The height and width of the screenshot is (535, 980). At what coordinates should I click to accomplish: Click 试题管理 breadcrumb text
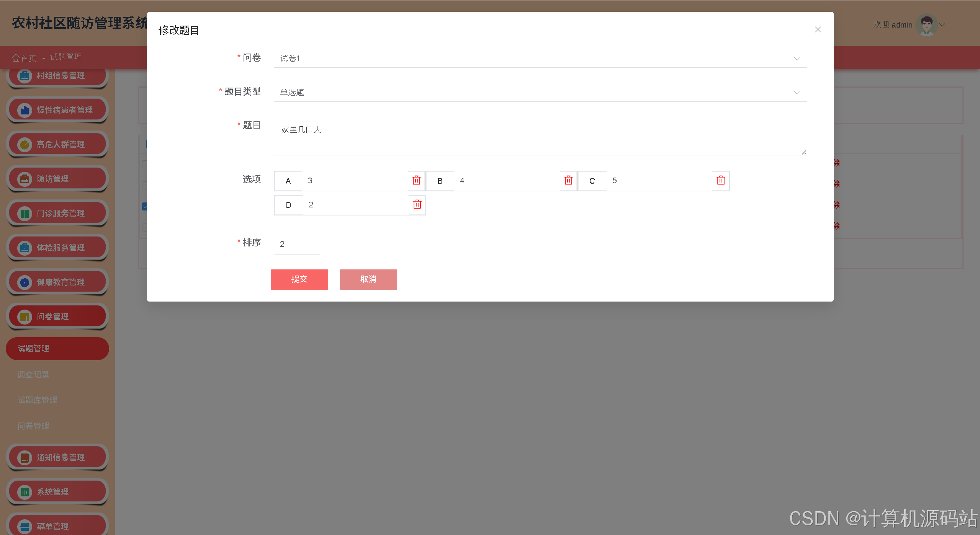pyautogui.click(x=66, y=57)
